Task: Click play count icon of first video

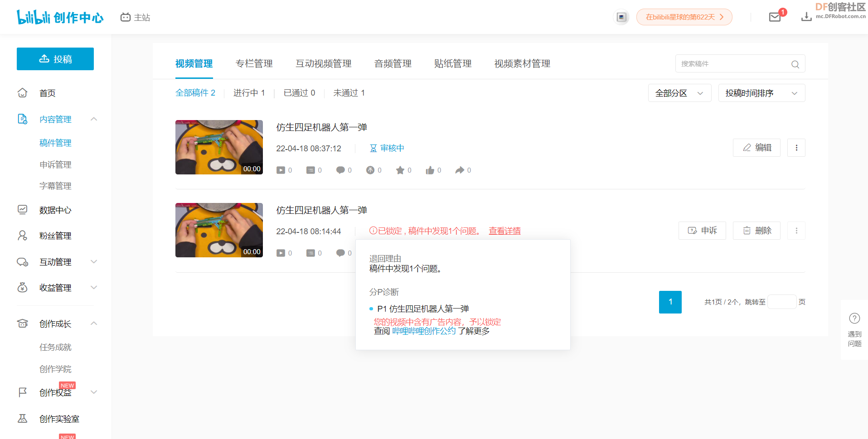Action: (281, 170)
